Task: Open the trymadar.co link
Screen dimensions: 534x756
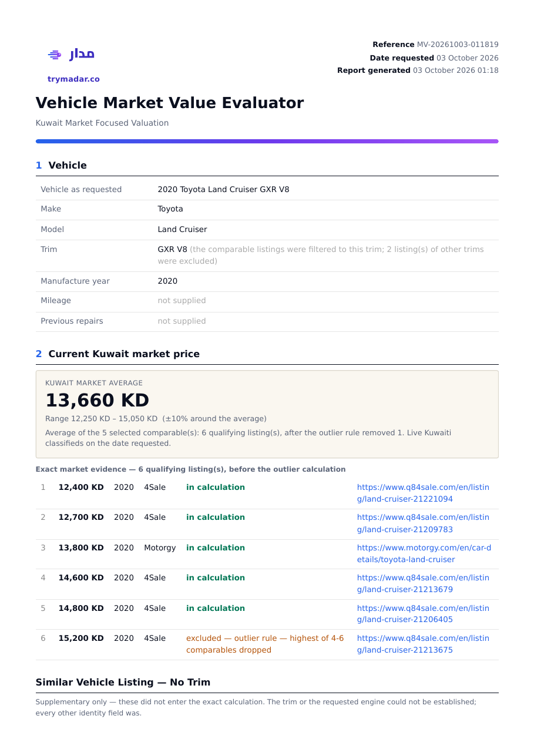Action: tap(73, 79)
